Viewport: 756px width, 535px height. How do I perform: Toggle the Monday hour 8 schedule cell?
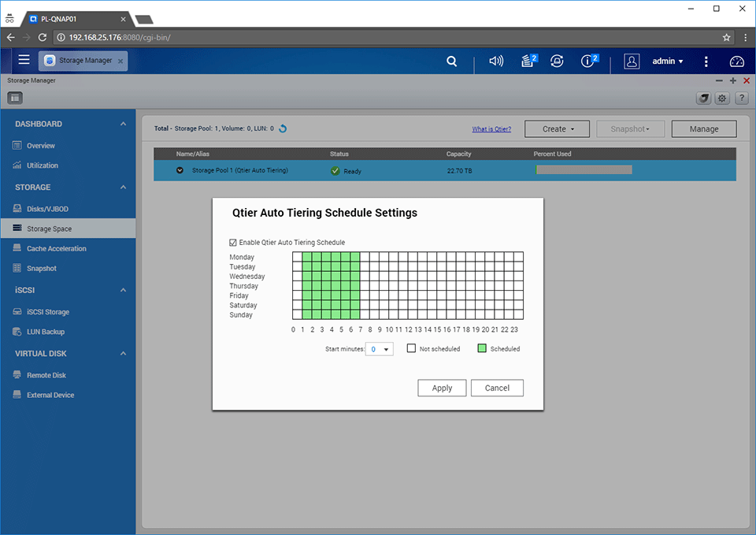374,257
